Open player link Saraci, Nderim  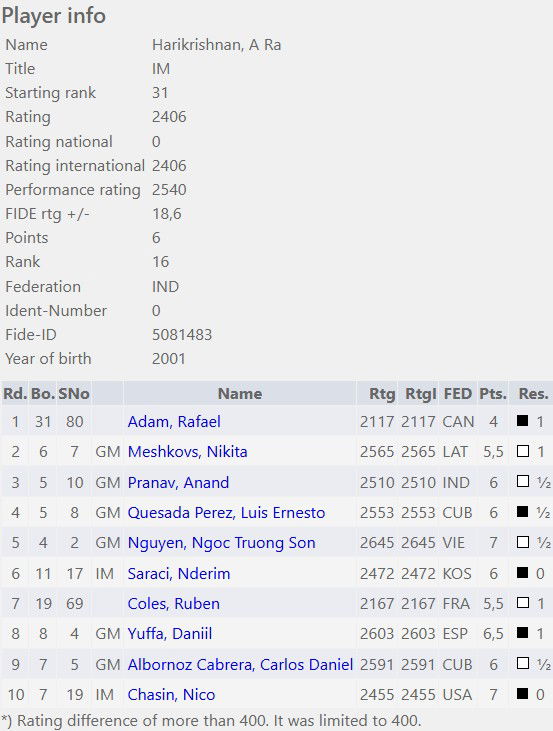click(x=179, y=573)
